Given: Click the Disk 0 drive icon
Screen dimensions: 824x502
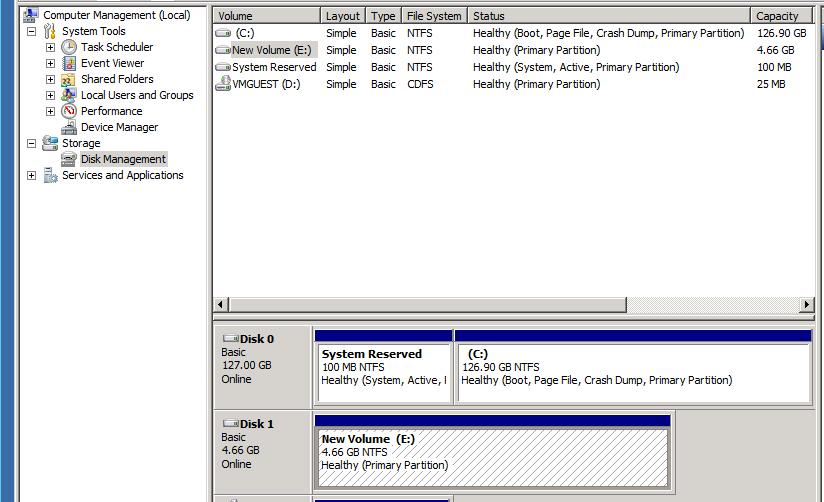Looking at the screenshot, I should click(x=230, y=339).
